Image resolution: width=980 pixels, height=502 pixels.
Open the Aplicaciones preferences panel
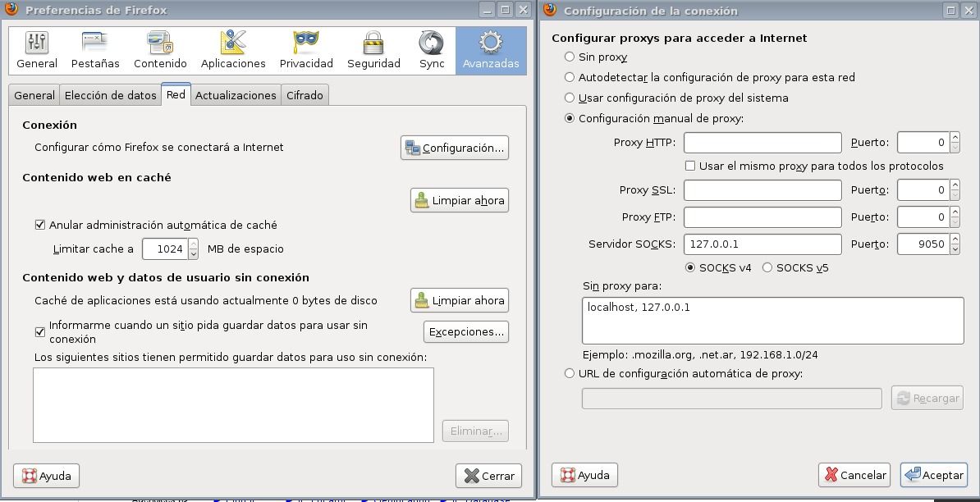[233, 50]
